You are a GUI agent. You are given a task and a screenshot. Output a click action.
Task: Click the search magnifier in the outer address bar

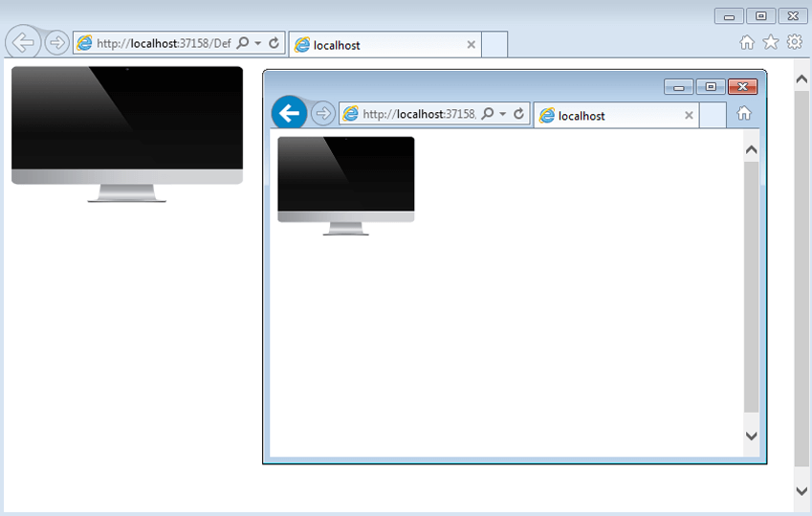click(x=243, y=44)
